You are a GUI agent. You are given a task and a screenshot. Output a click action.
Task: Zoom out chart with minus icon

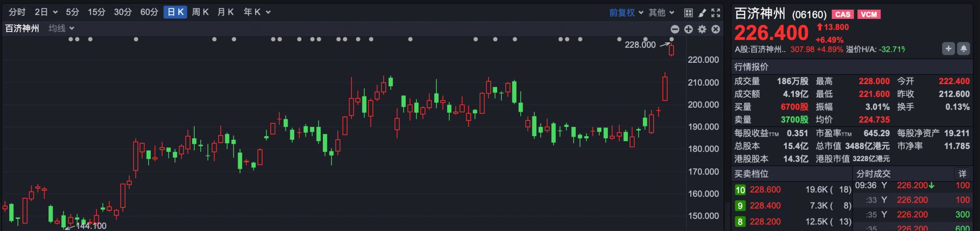675,29
